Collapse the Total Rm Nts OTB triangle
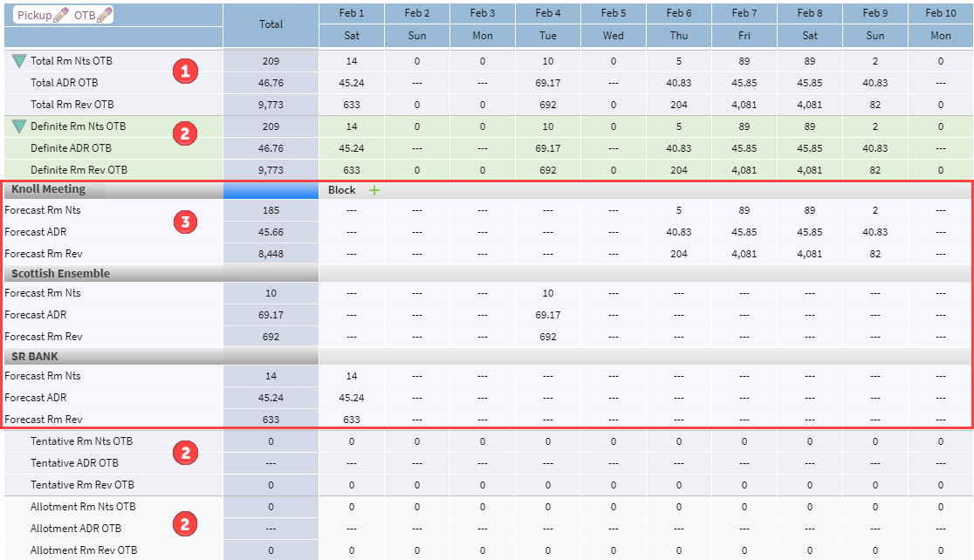This screenshot has width=974, height=560. [19, 61]
